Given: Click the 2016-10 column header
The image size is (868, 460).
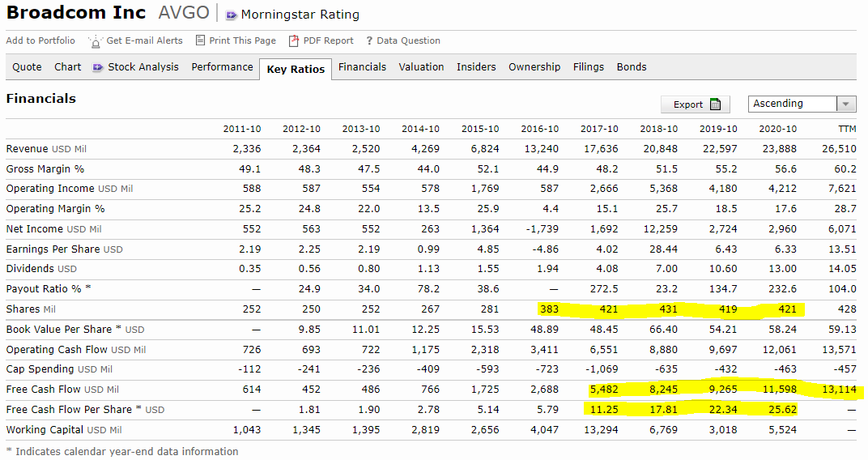Looking at the screenshot, I should (540, 129).
